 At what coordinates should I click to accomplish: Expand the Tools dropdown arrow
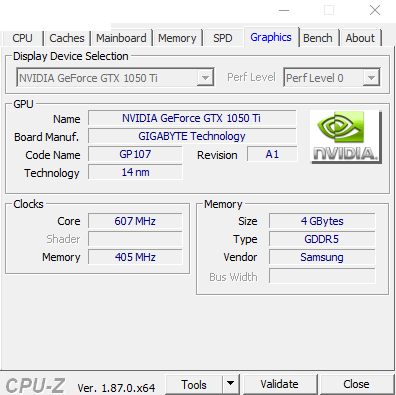coord(230,385)
